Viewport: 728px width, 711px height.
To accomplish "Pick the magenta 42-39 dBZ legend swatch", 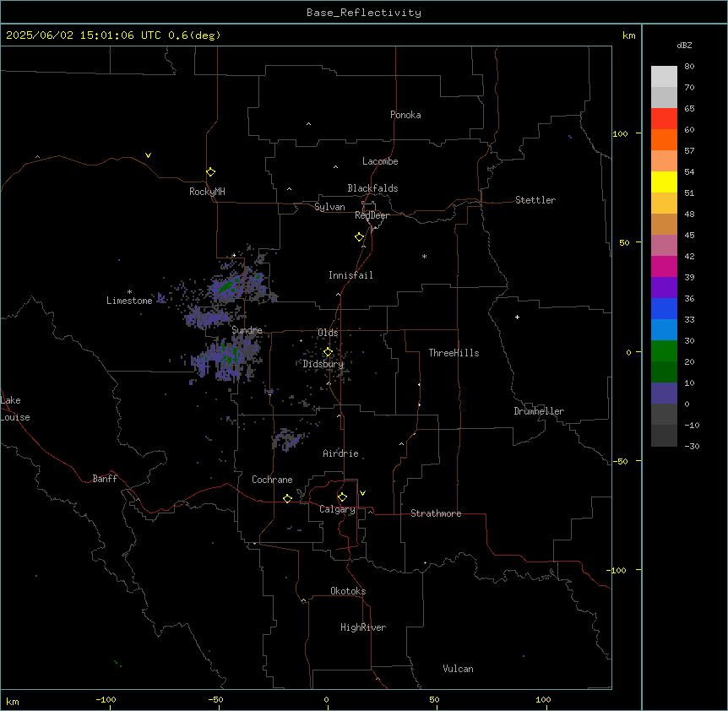I will tap(664, 267).
